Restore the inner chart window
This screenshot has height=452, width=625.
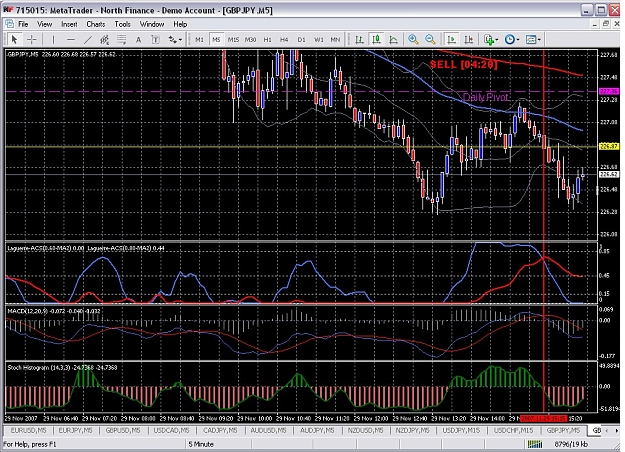coord(606,24)
